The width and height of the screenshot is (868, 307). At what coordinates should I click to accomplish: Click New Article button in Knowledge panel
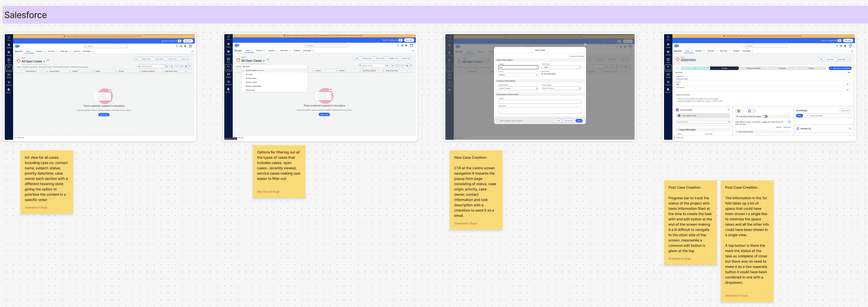coord(845,111)
